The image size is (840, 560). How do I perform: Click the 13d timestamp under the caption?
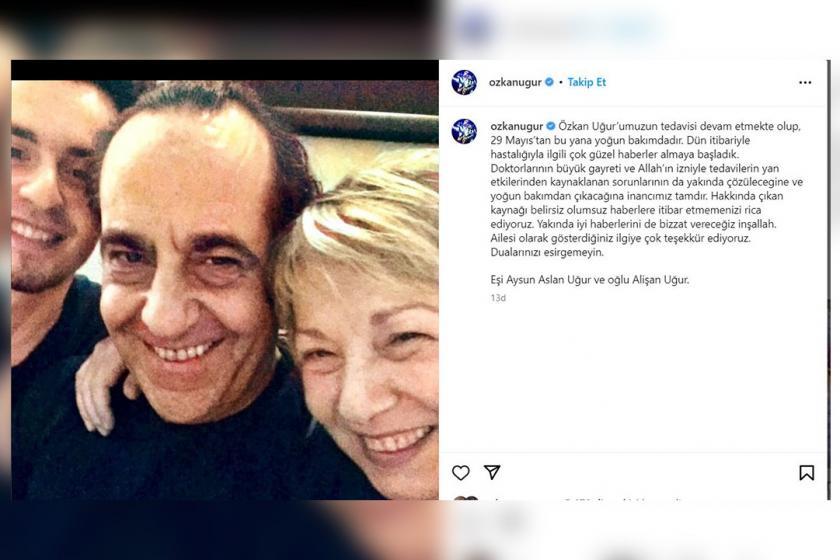point(498,298)
